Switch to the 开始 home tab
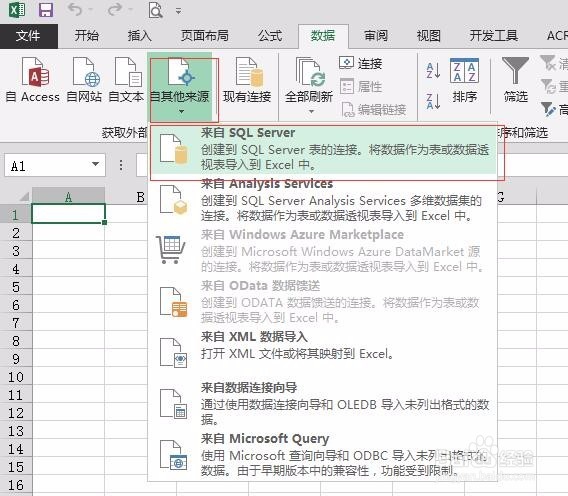Image resolution: width=568 pixels, height=496 pixels. [x=87, y=36]
